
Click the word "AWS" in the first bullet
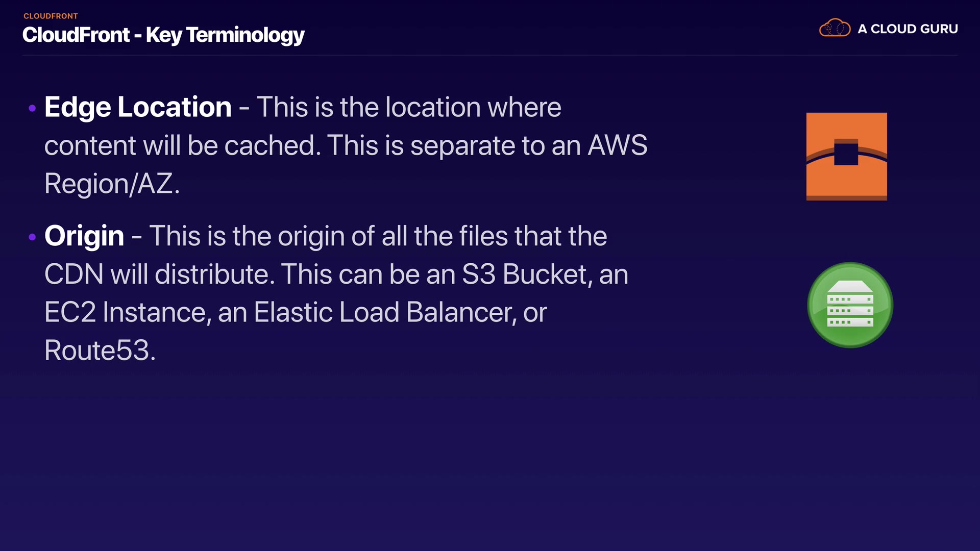(x=617, y=145)
